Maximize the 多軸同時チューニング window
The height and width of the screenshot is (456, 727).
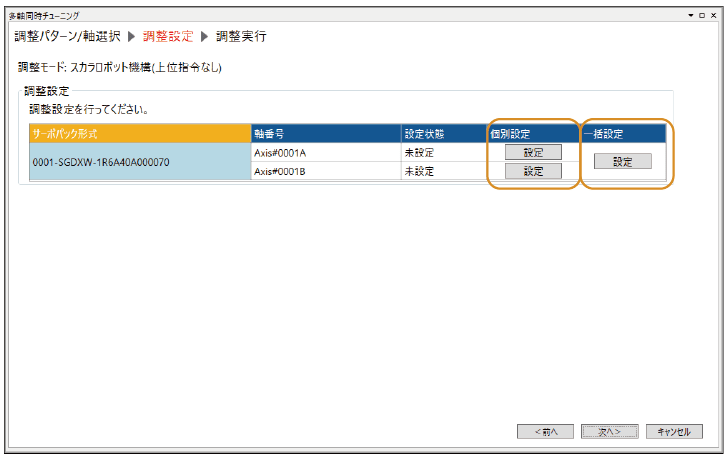(x=702, y=16)
